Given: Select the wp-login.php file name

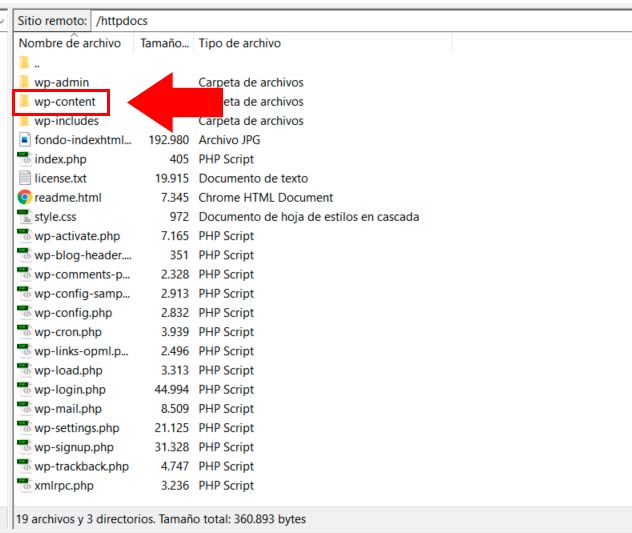Looking at the screenshot, I should coord(70,390).
